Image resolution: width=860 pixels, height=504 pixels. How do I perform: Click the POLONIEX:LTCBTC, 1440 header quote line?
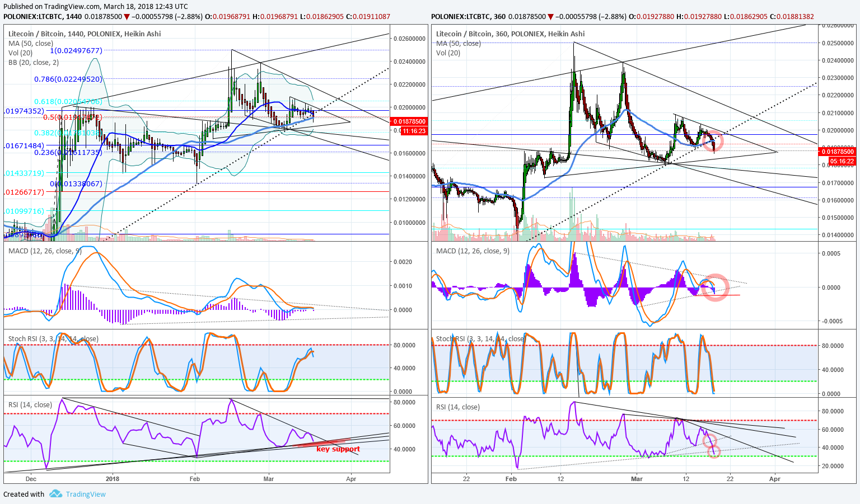tap(197, 17)
